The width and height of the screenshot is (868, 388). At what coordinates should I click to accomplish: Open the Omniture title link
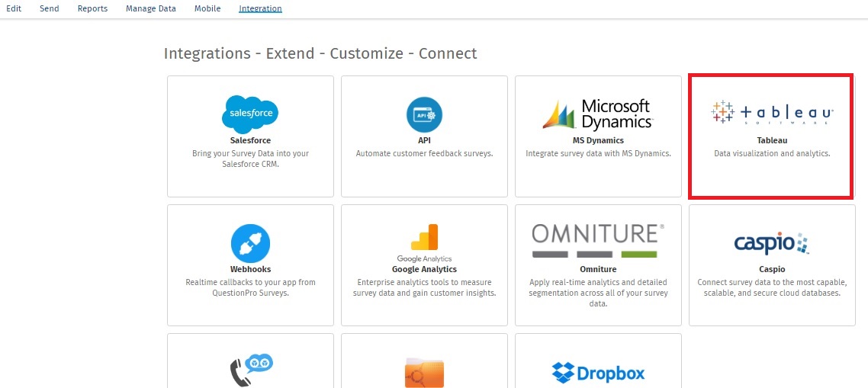tap(598, 270)
